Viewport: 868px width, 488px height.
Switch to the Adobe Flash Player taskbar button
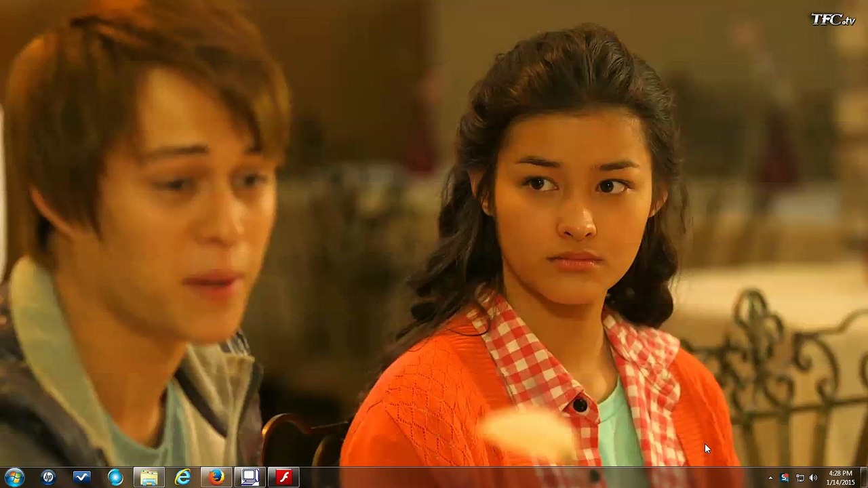[283, 477]
